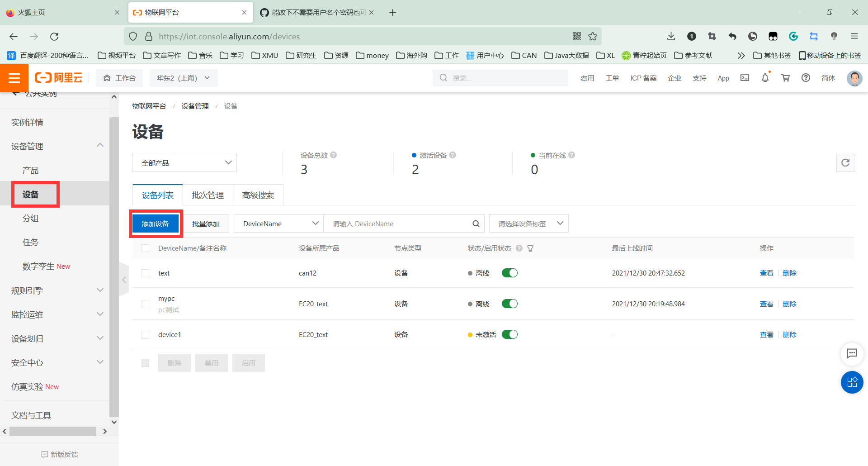This screenshot has height=466, width=868.
Task: Toggle enable switch for mypc device
Action: coord(509,304)
